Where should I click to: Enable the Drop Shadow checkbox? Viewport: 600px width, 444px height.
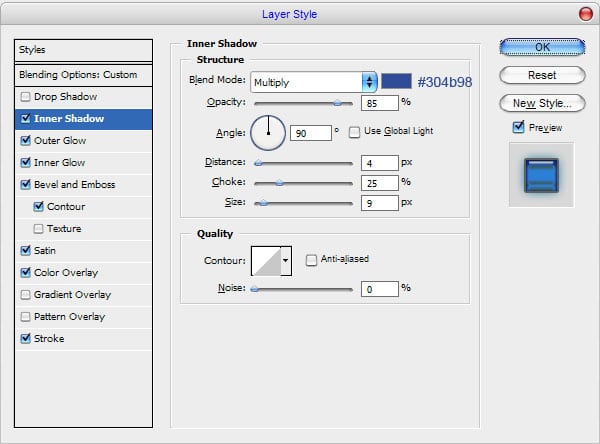click(x=25, y=97)
